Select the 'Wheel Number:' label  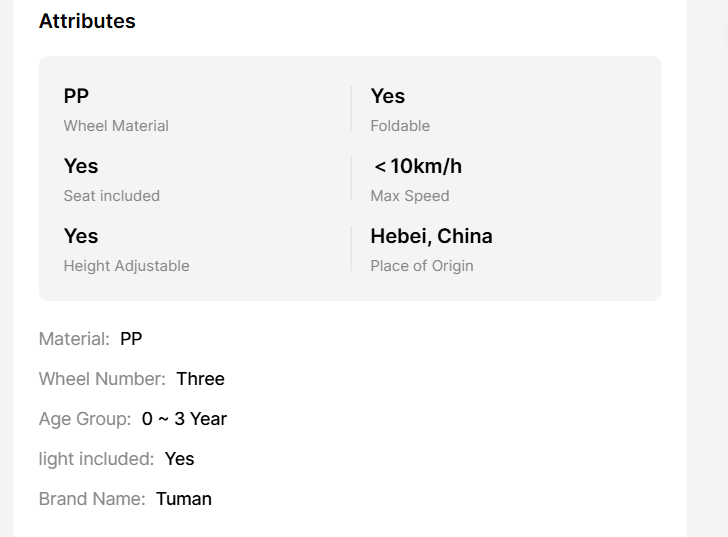[102, 379]
